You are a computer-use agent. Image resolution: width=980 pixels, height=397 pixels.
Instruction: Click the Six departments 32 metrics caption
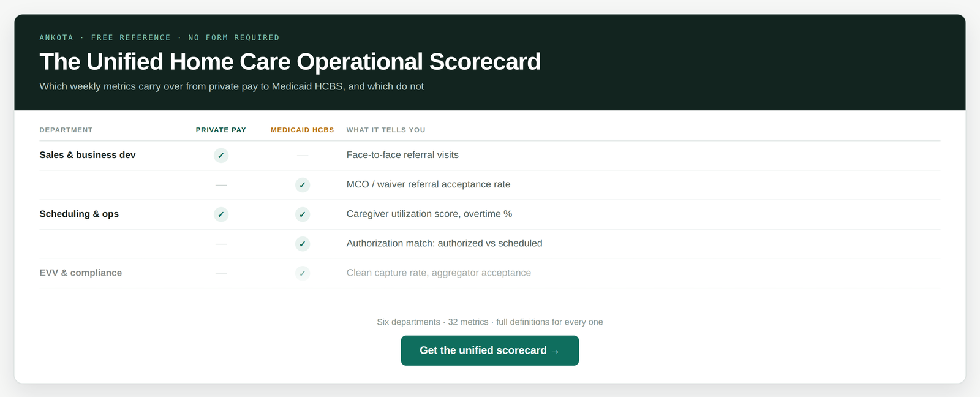[490, 322]
